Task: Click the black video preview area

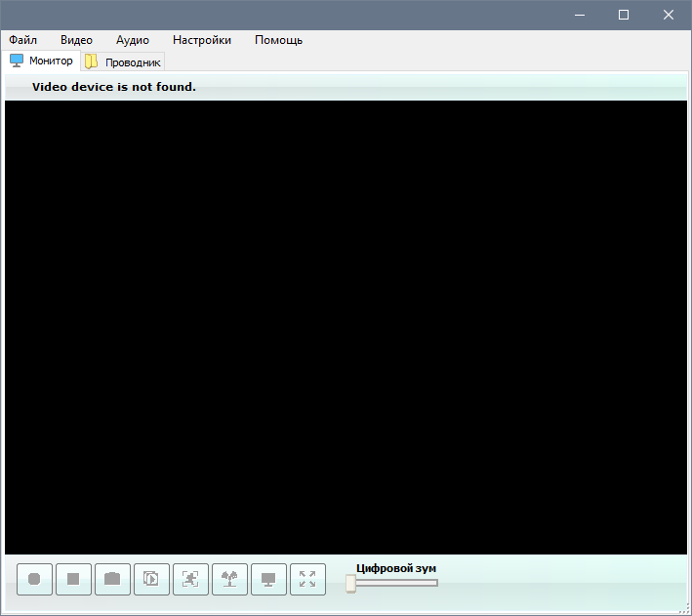Action: point(346,327)
